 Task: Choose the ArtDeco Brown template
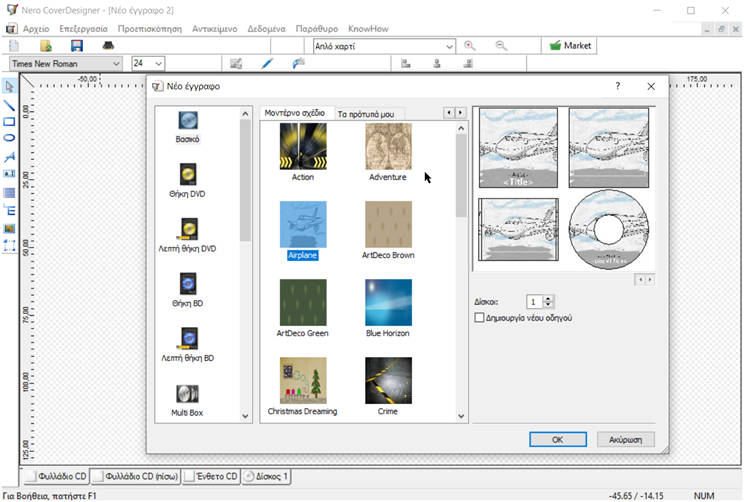click(388, 224)
